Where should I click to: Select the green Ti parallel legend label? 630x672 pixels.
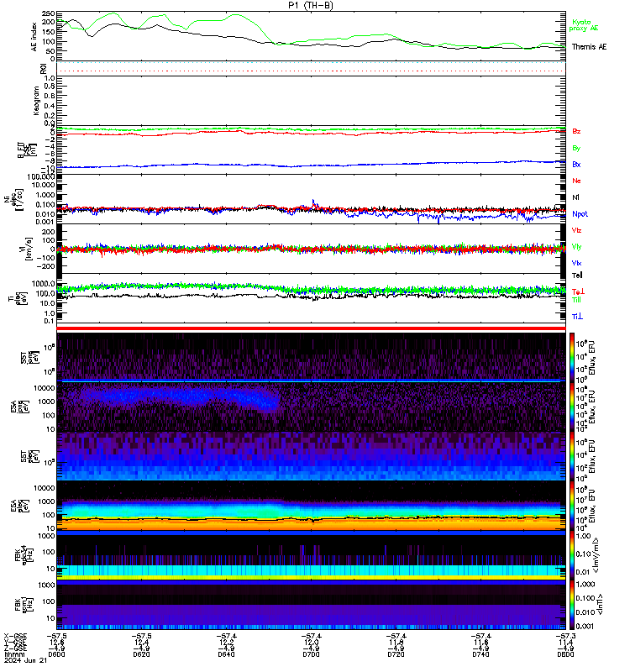pos(577,300)
